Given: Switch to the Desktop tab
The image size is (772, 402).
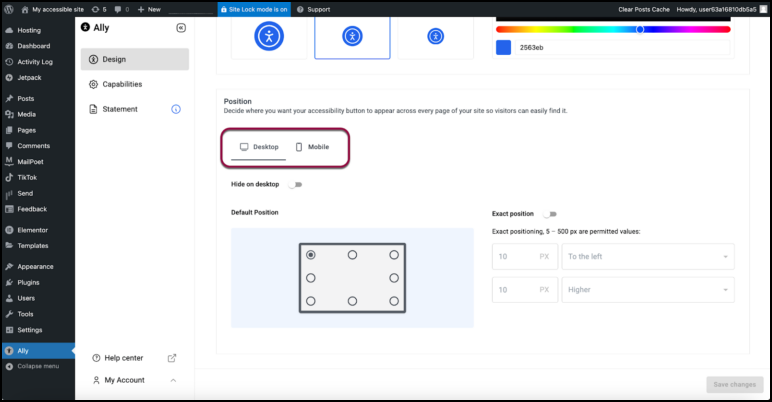Looking at the screenshot, I should click(258, 147).
